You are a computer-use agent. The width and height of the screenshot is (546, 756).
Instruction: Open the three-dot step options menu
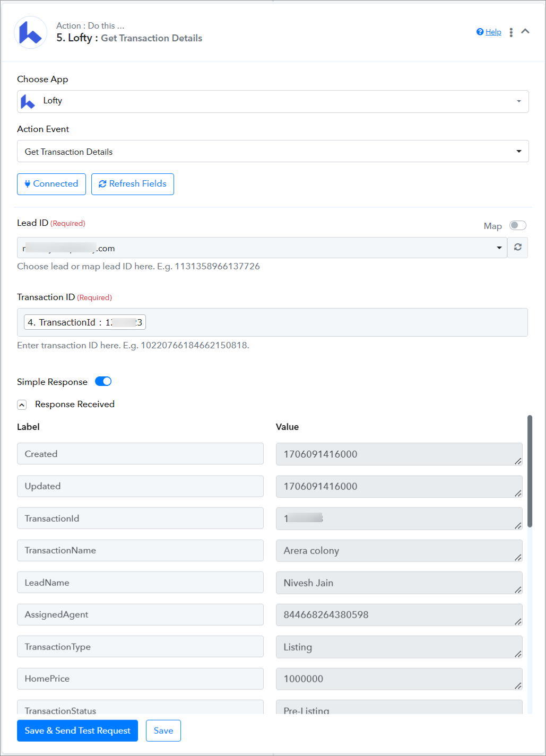511,32
